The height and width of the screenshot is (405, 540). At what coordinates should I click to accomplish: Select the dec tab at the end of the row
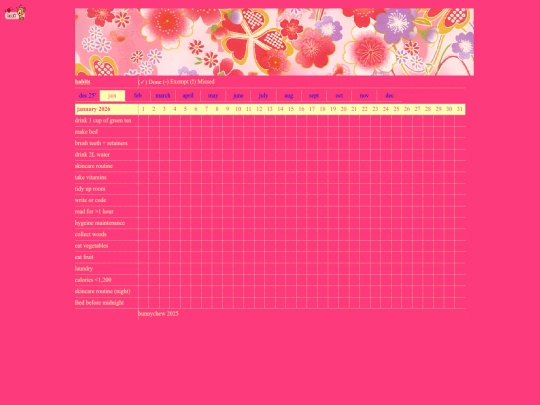tap(390, 96)
